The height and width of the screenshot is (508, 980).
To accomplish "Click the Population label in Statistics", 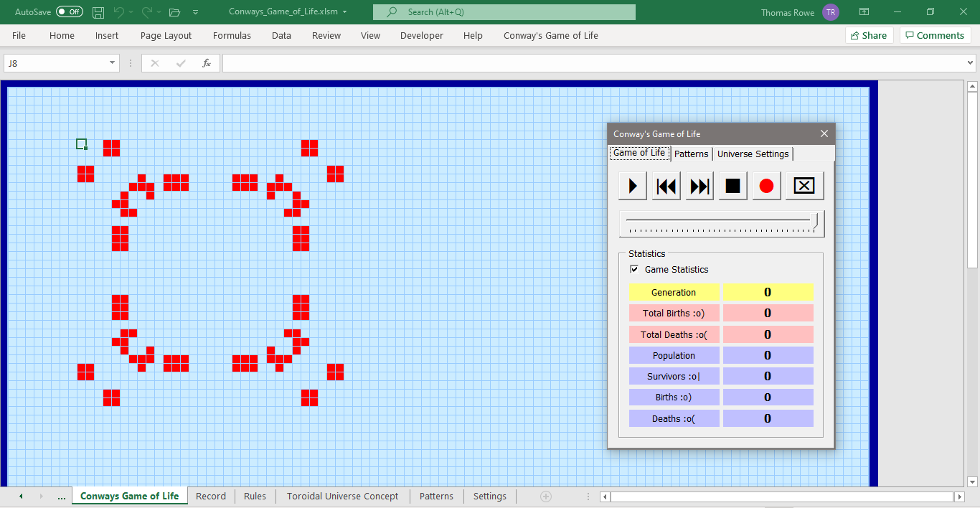I will coord(674,355).
